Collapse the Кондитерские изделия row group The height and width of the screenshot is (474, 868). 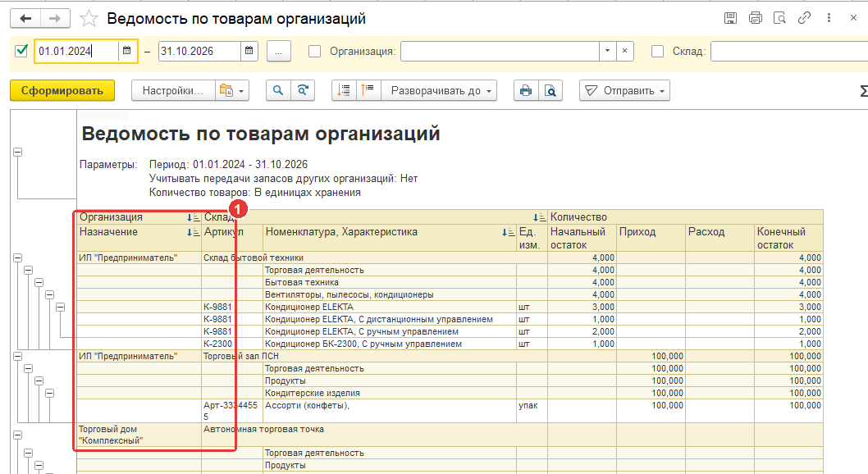pos(49,394)
